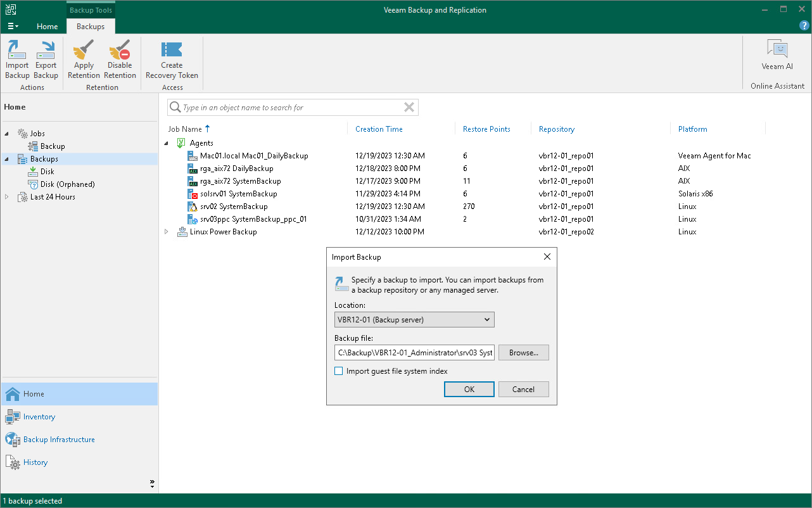Sort by the Platform column header
This screenshot has height=508, width=812.
click(x=693, y=129)
